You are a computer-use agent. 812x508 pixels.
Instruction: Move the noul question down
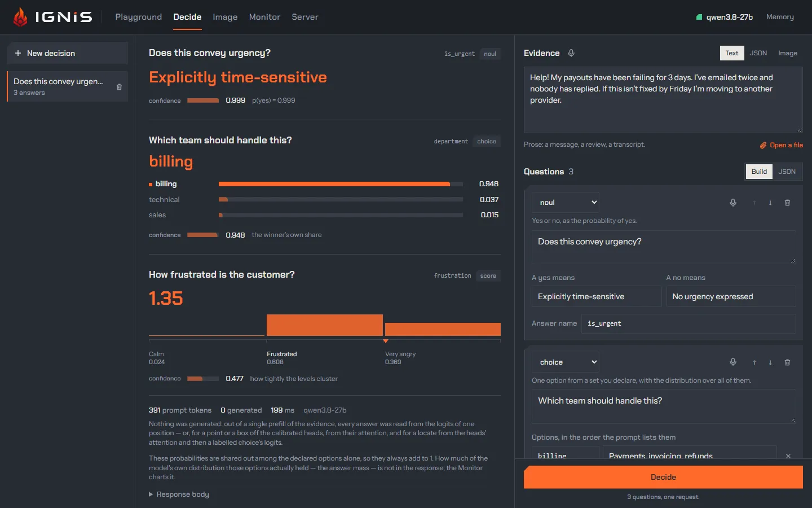tap(770, 203)
